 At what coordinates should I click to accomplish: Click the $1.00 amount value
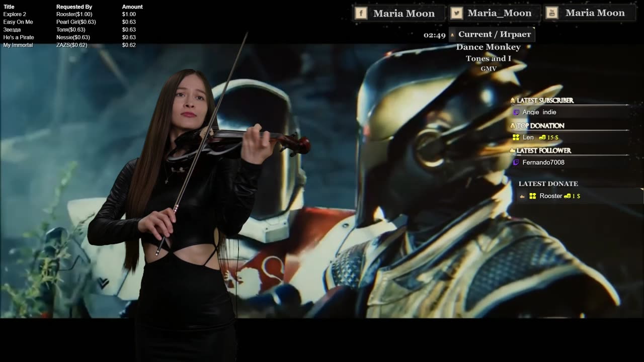[129, 15]
